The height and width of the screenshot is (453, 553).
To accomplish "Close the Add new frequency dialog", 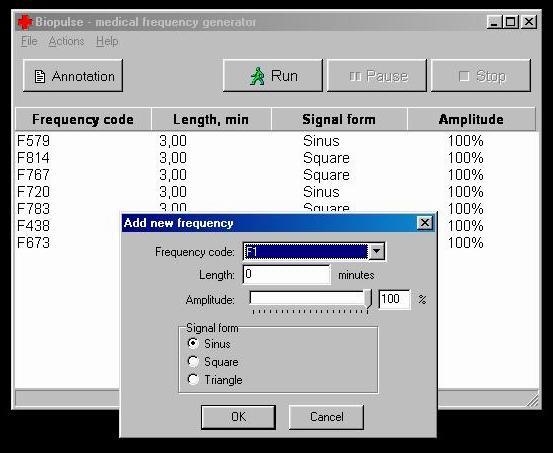I will [x=425, y=223].
